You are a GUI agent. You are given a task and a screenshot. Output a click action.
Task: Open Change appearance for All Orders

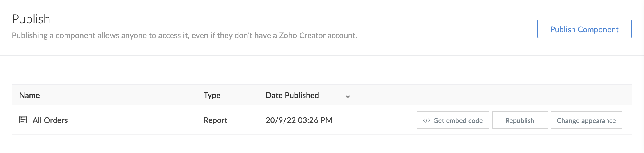click(x=586, y=120)
